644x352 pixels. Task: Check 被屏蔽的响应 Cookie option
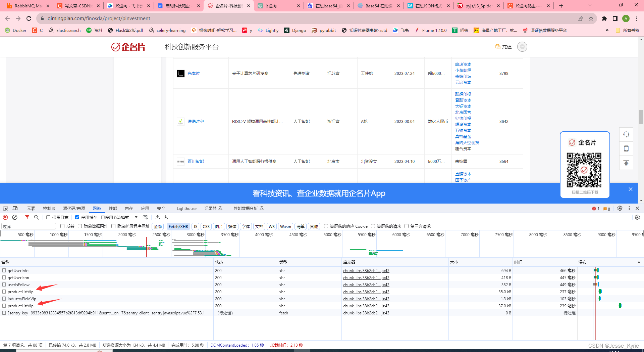326,226
